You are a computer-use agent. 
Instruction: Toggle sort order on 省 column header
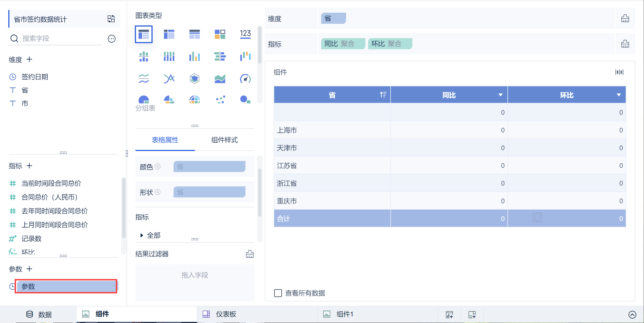pos(383,95)
